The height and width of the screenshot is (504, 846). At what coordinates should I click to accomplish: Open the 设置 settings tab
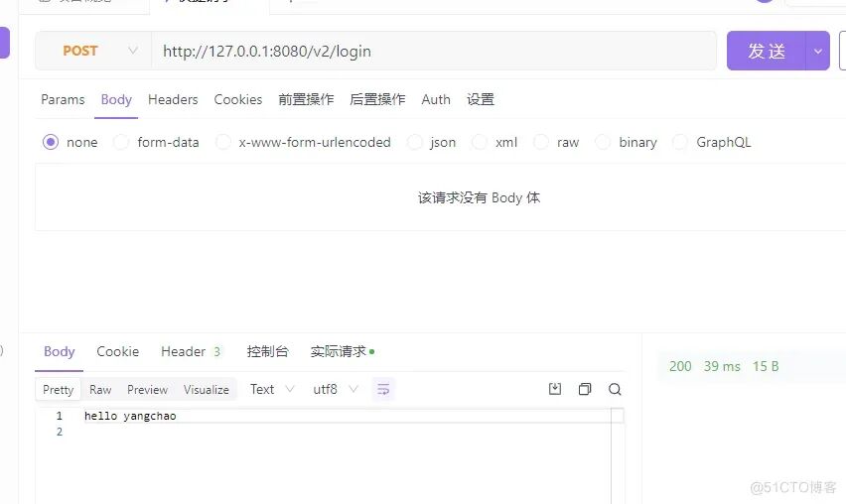click(x=481, y=100)
